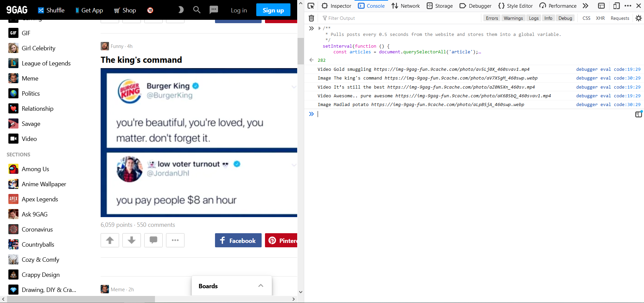Open Girl Celebrity section
644x303 pixels.
(x=32, y=48)
